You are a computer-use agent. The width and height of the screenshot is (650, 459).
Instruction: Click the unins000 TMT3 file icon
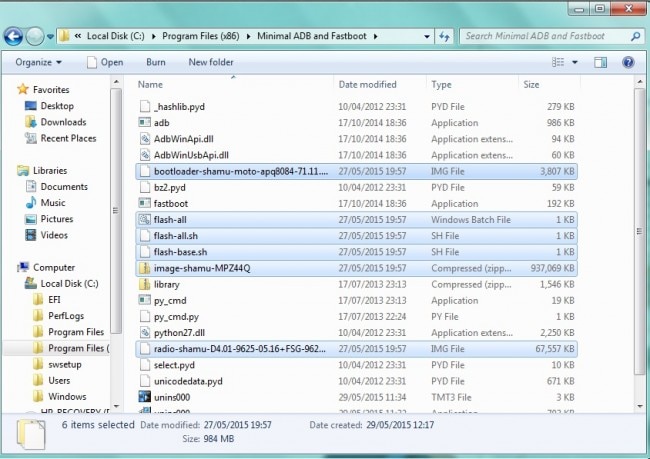[144, 397]
